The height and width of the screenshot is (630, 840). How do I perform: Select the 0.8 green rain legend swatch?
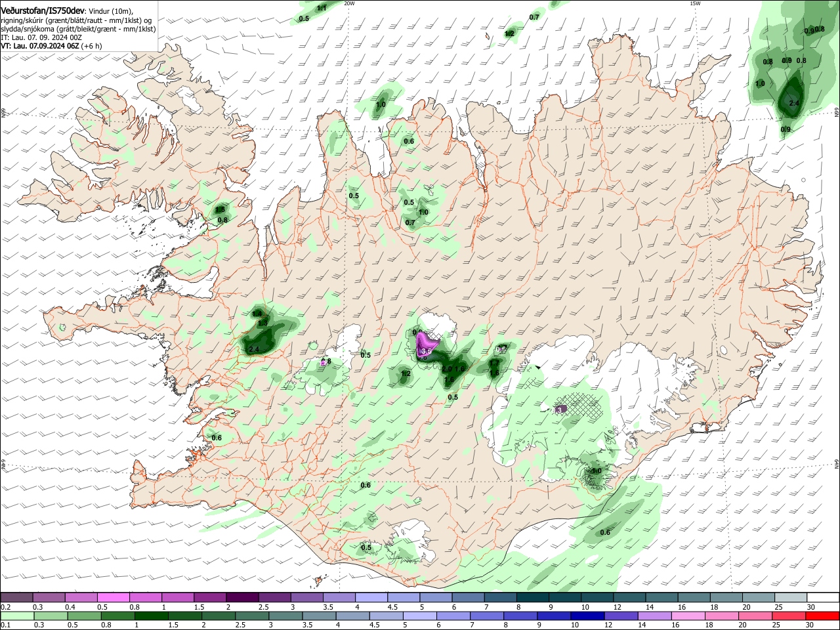point(117,616)
